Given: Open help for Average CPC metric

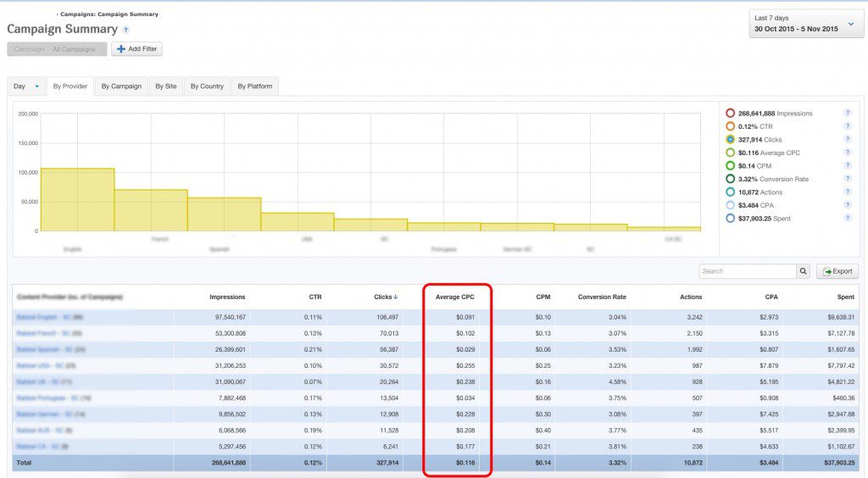Looking at the screenshot, I should (x=847, y=153).
